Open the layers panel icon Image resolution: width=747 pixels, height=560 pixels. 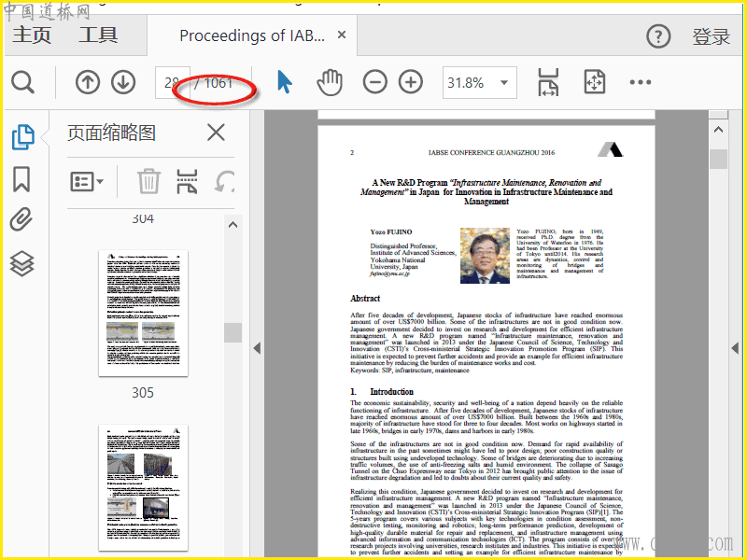[21, 263]
